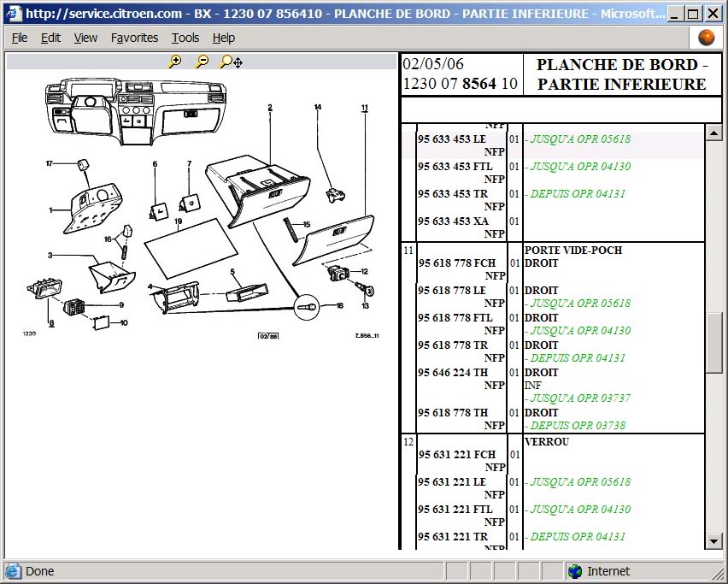Screen dimensions: 728x584
Task: Click part number 95 631 221 FCH
Action: (457, 454)
